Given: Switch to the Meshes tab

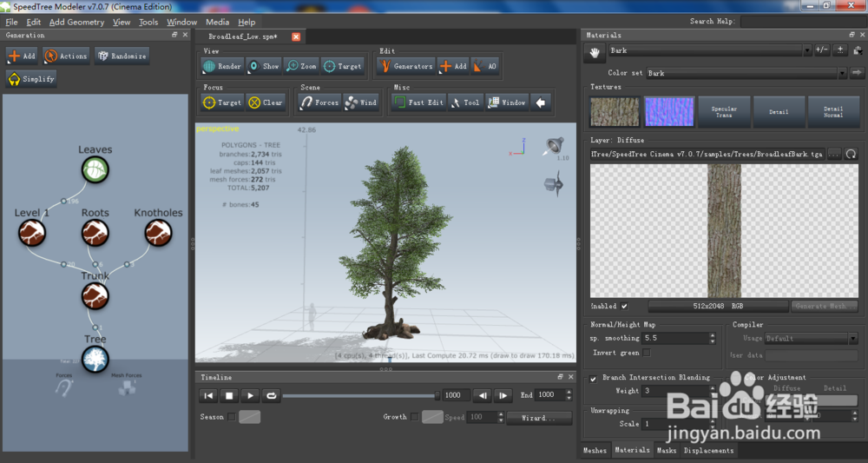Looking at the screenshot, I should click(595, 450).
